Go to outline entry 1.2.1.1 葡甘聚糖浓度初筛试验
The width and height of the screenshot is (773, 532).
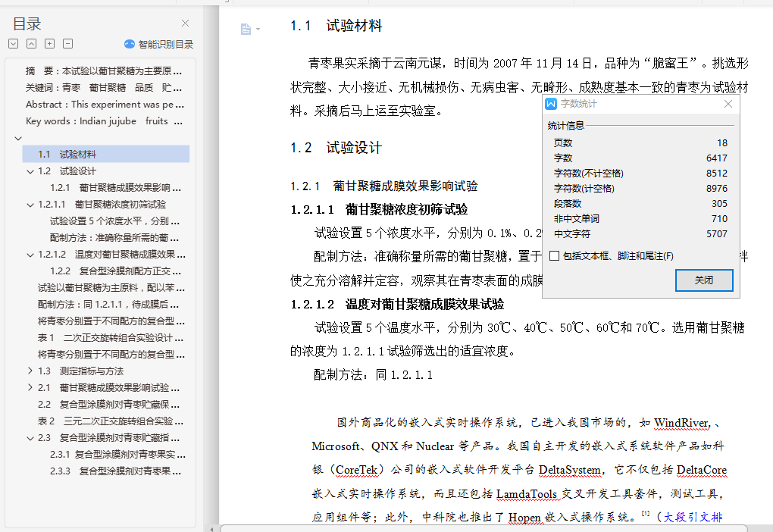pyautogui.click(x=102, y=205)
